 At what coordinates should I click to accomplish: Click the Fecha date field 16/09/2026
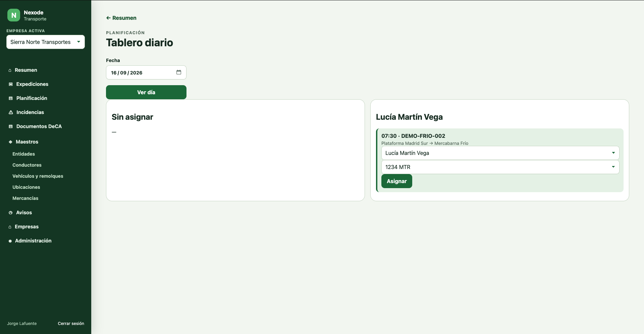point(146,72)
